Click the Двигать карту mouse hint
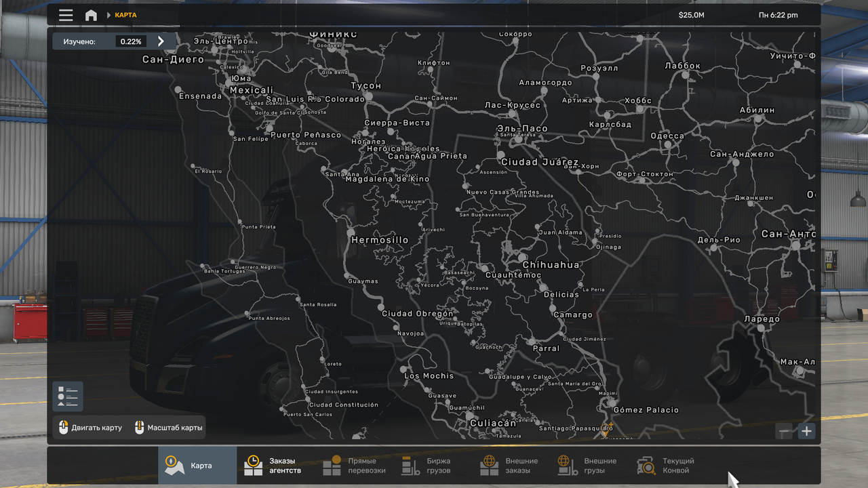Screen dimensions: 868x488 point(90,428)
